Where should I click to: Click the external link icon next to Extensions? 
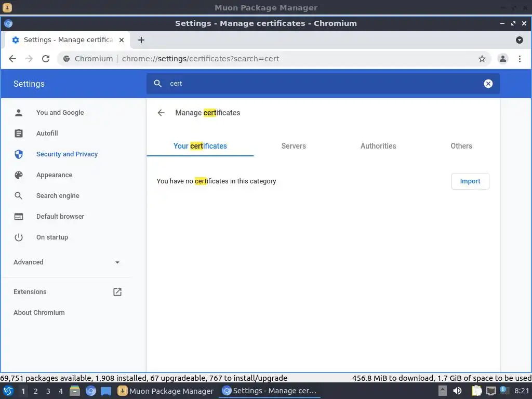tap(117, 292)
